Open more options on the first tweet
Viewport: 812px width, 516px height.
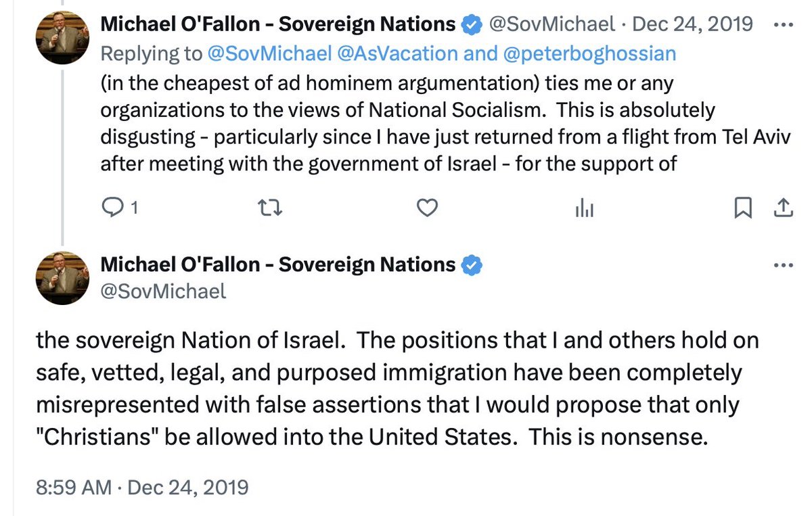pyautogui.click(x=782, y=24)
